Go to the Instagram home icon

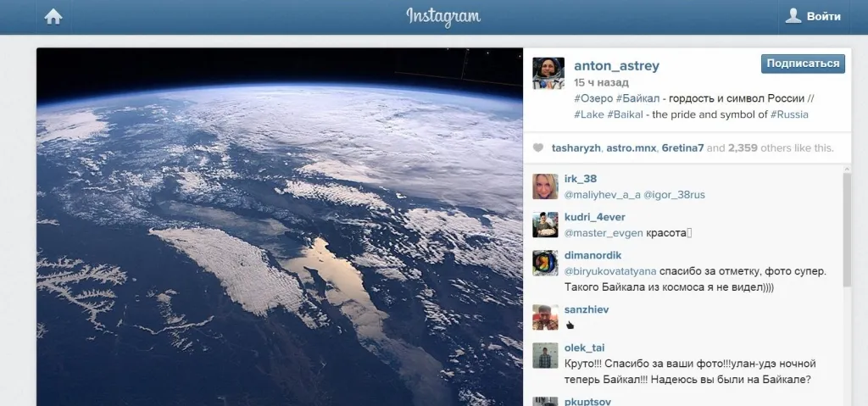click(53, 17)
